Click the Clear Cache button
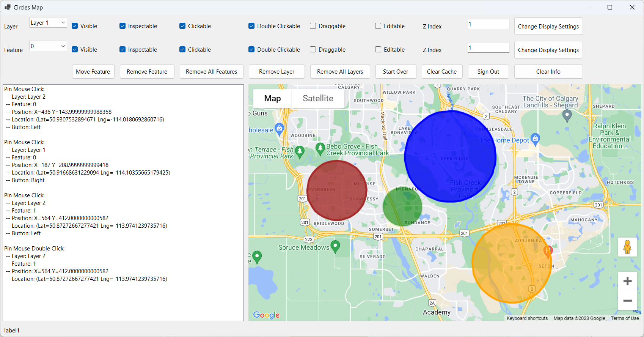Image resolution: width=644 pixels, height=337 pixels. click(x=441, y=72)
